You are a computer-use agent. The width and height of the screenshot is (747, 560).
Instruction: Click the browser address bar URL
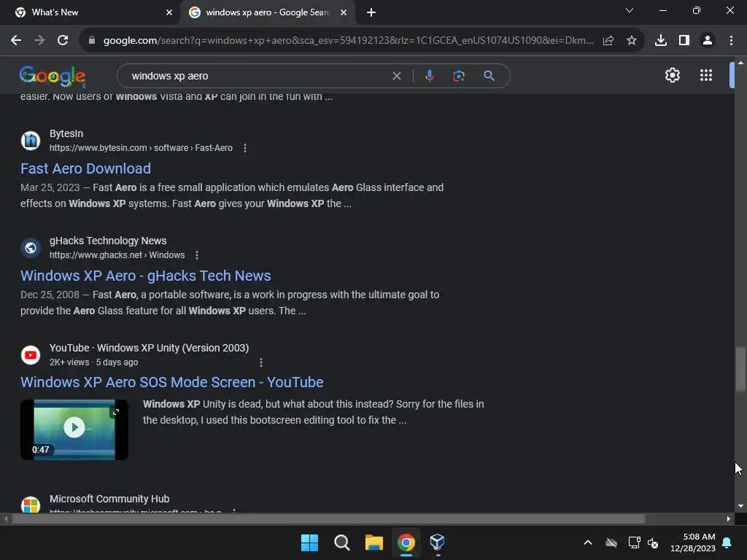348,41
